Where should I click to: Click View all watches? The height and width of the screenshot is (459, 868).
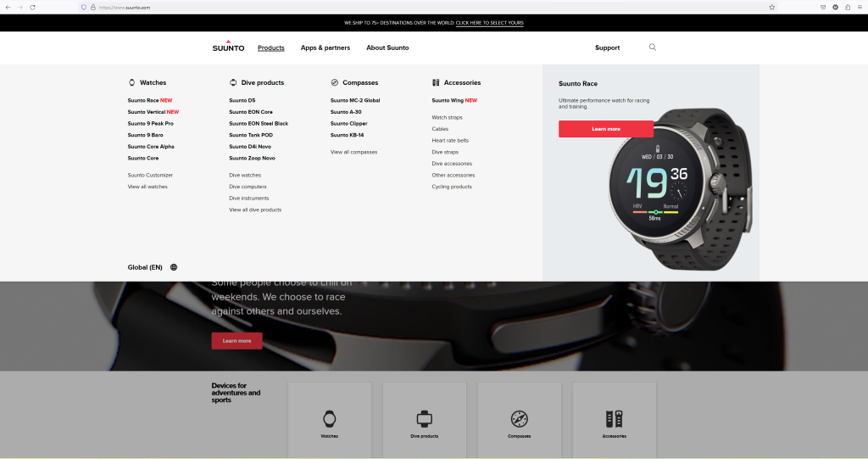(x=147, y=187)
